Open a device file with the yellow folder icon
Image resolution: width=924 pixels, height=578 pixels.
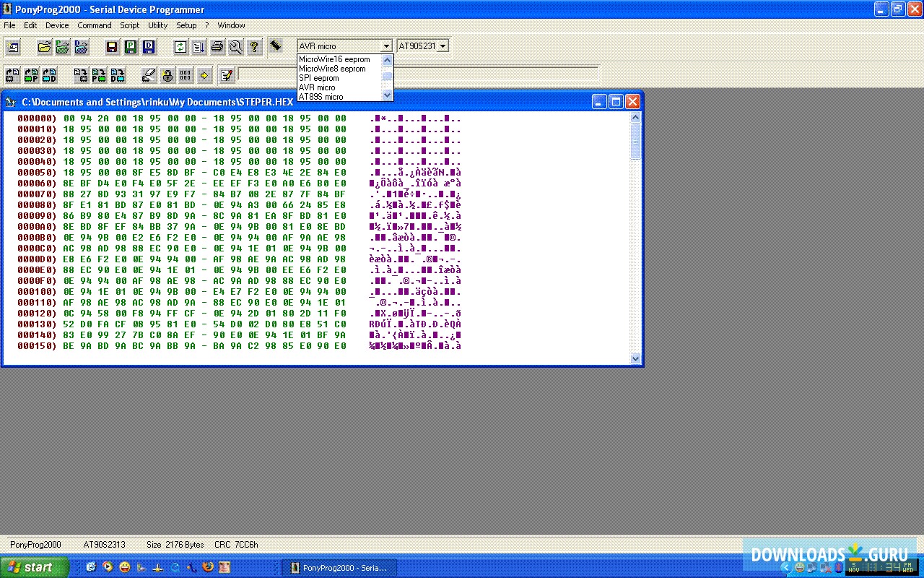[x=45, y=48]
